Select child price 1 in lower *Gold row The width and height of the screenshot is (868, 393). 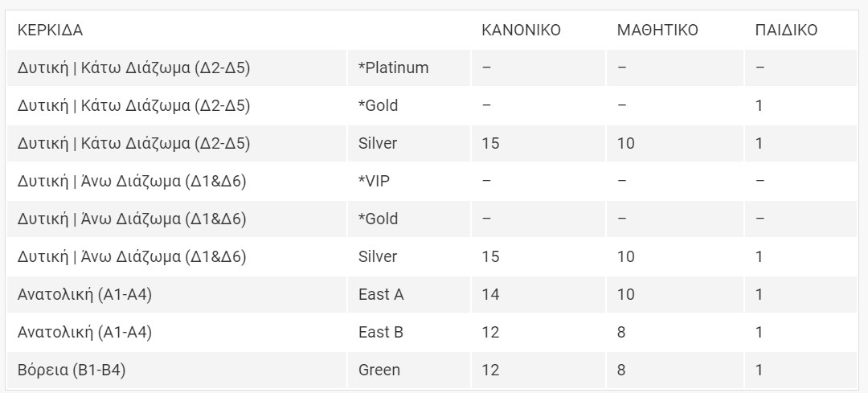coord(759,105)
